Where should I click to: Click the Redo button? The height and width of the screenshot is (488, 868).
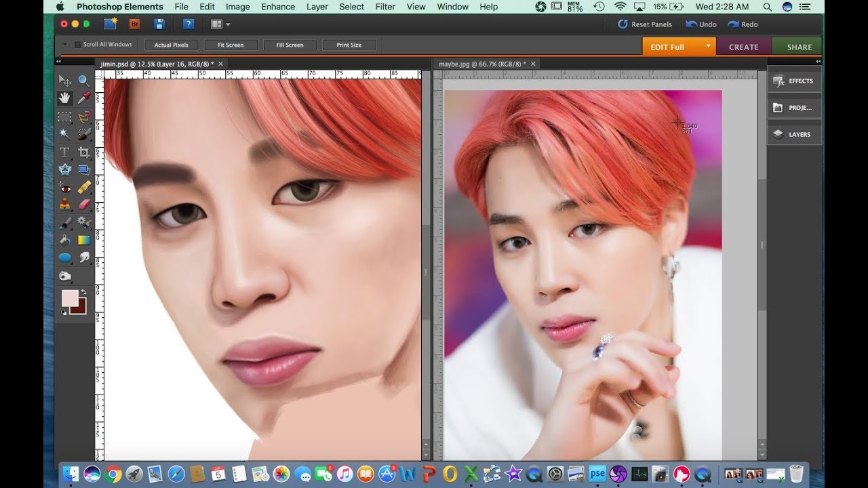click(x=743, y=24)
